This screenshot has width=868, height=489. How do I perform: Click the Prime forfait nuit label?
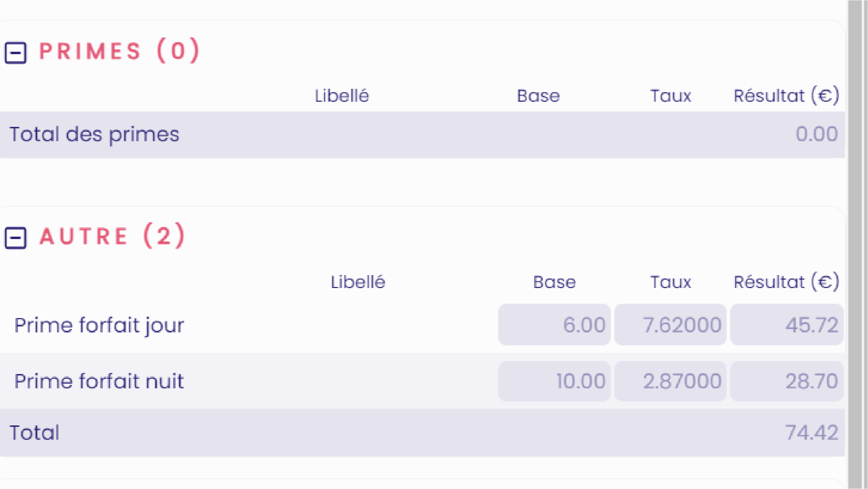(99, 381)
